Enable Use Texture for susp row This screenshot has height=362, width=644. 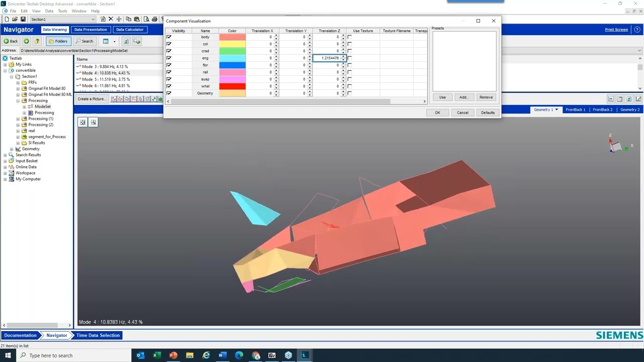pos(350,79)
